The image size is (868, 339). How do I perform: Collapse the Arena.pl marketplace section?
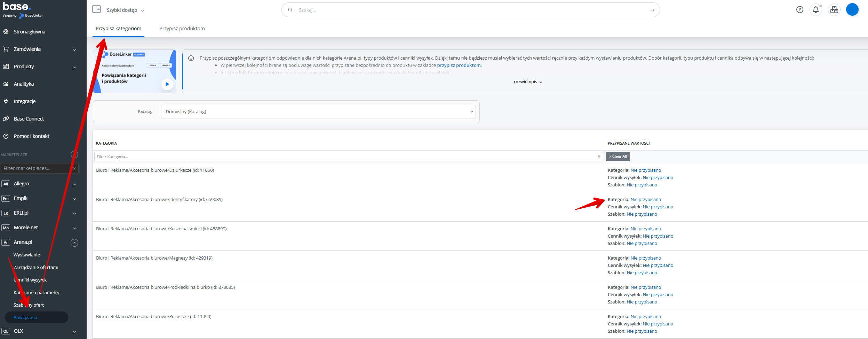coord(74,243)
